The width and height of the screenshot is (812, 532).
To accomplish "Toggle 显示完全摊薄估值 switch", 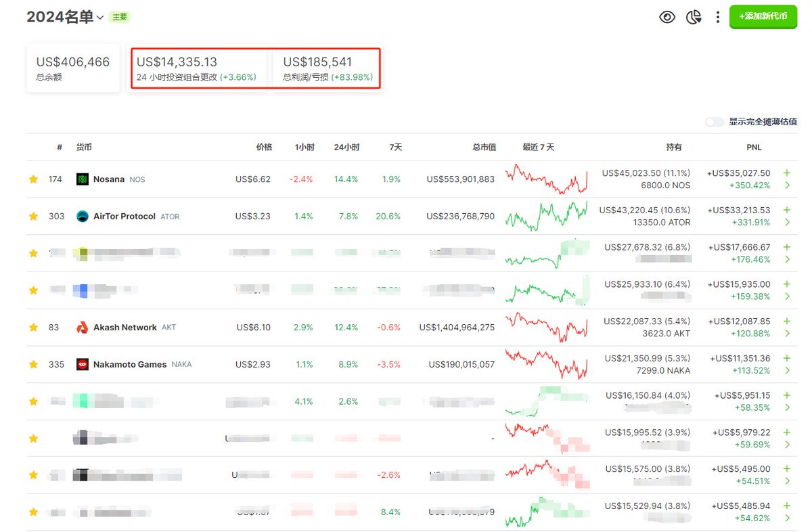I will point(715,122).
